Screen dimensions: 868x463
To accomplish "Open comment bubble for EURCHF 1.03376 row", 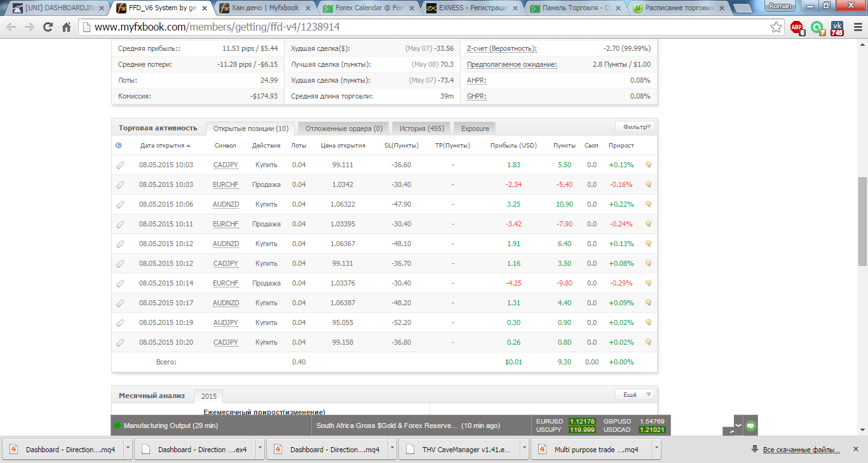I will [x=649, y=283].
